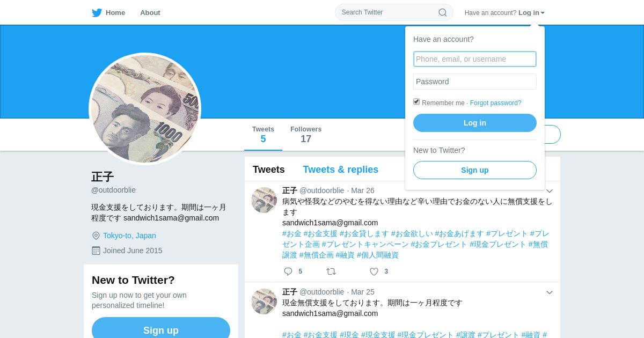Expand the Mar 25 tweet options chevron
The image size is (644, 338).
[550, 292]
